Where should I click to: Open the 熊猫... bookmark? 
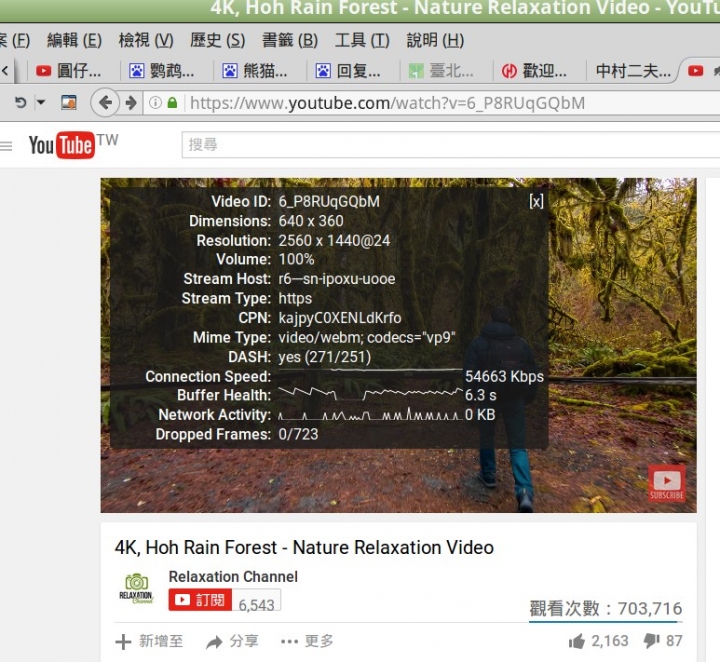click(x=255, y=71)
